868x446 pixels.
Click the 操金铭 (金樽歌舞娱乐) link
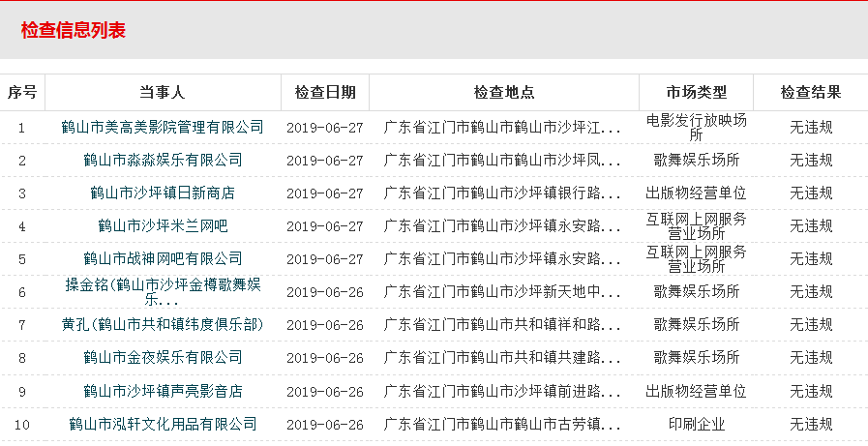(162, 291)
